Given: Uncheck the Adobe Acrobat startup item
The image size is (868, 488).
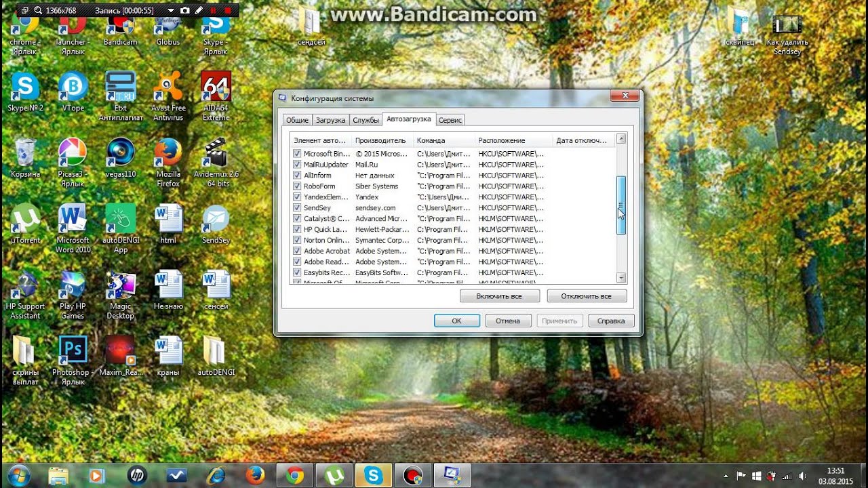Looking at the screenshot, I should tap(297, 251).
